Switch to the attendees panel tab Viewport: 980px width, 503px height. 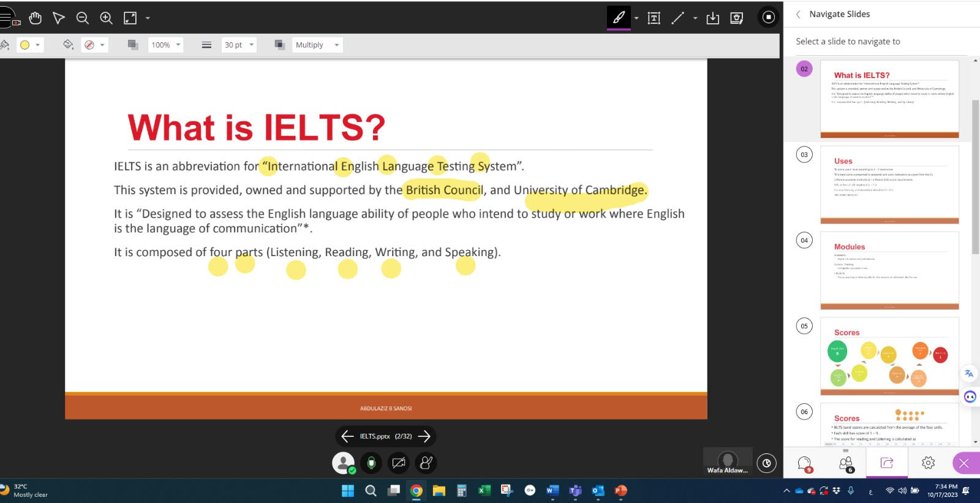846,464
